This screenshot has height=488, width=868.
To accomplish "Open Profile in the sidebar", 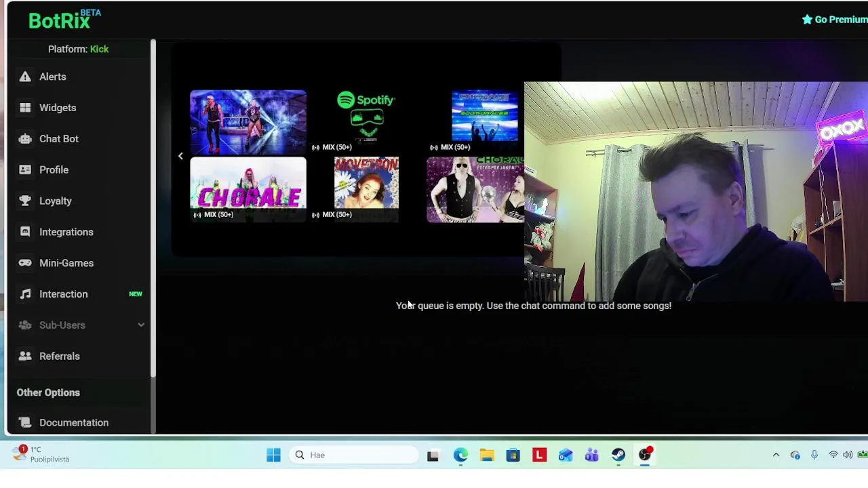I will point(78,169).
